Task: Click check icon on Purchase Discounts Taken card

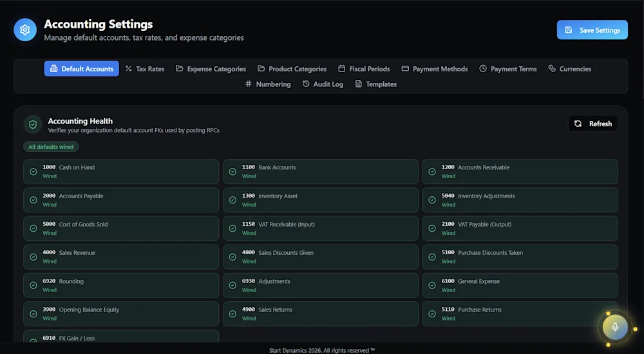Action: click(x=432, y=257)
